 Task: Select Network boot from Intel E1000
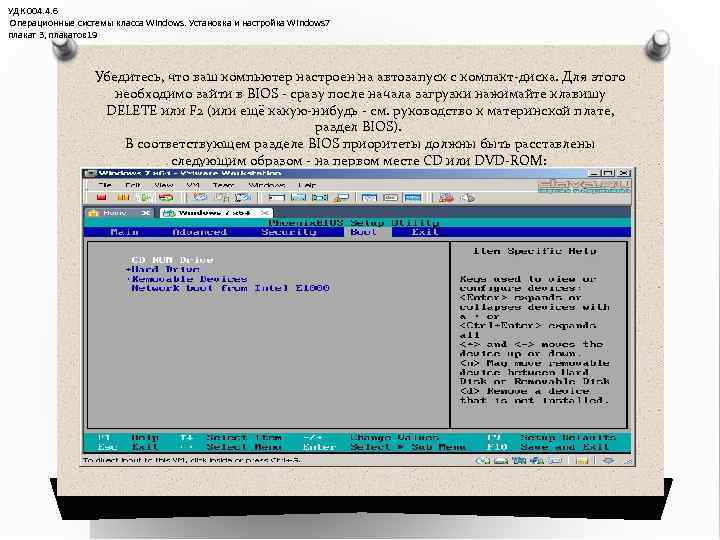click(x=231, y=288)
